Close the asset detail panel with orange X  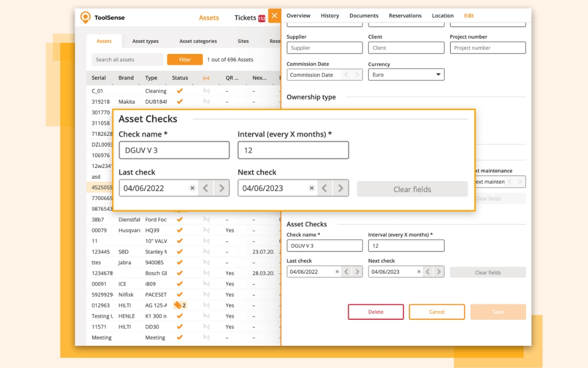[274, 16]
